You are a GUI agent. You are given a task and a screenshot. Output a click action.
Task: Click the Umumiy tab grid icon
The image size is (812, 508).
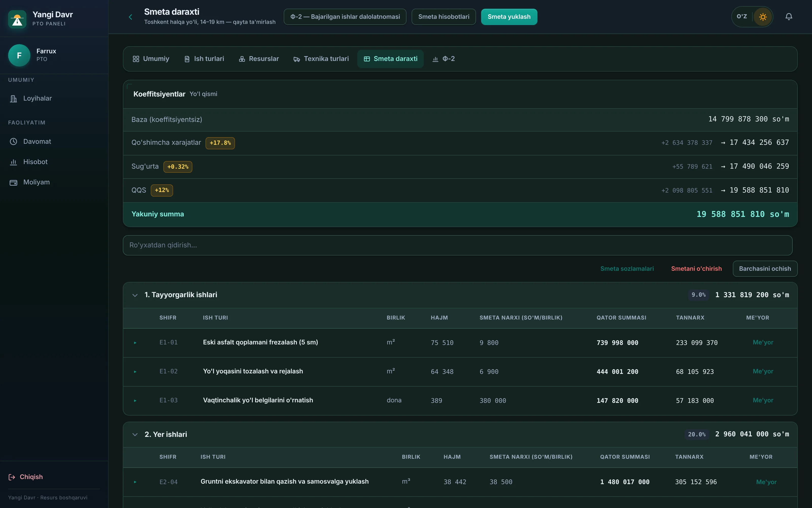click(136, 59)
